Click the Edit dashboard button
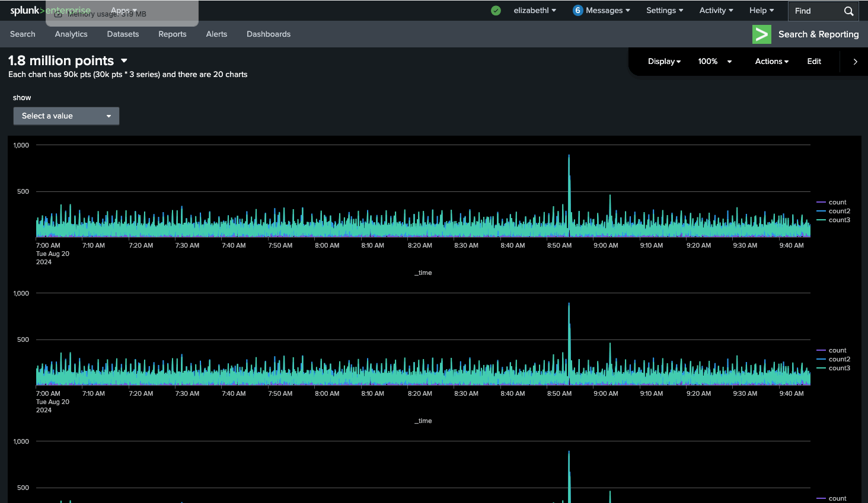This screenshot has width=868, height=503. point(813,62)
